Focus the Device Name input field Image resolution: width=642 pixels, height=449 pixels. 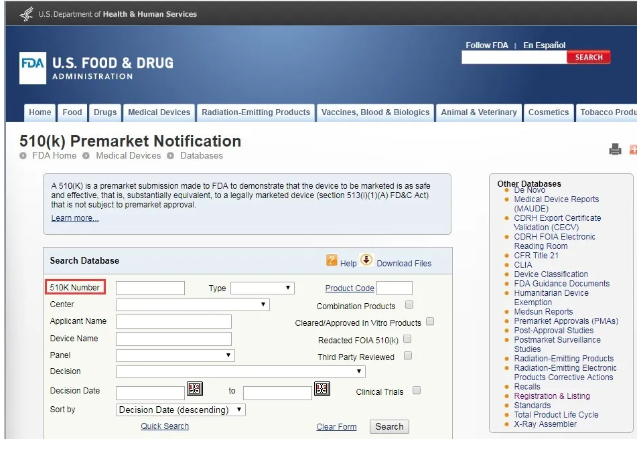pos(174,339)
